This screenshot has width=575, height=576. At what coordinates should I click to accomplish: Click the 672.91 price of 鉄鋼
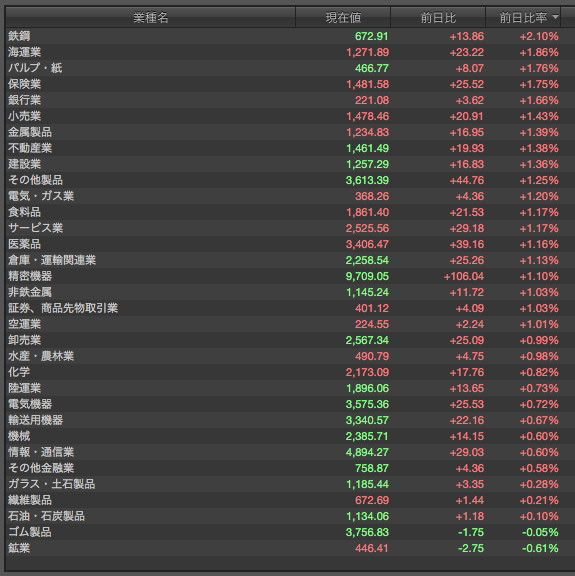click(371, 36)
